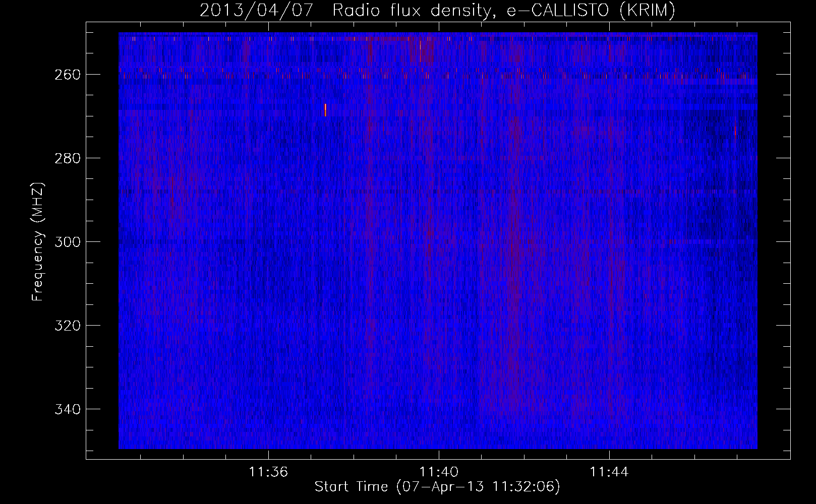
Task: Select the plot title e-CALLISTO (KRIM)
Action: point(591,10)
